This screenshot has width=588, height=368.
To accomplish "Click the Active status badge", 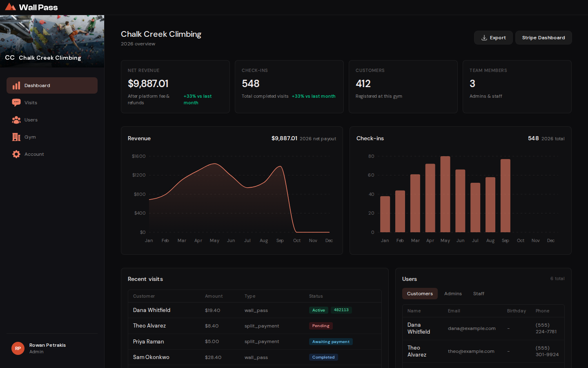I will [x=318, y=310].
